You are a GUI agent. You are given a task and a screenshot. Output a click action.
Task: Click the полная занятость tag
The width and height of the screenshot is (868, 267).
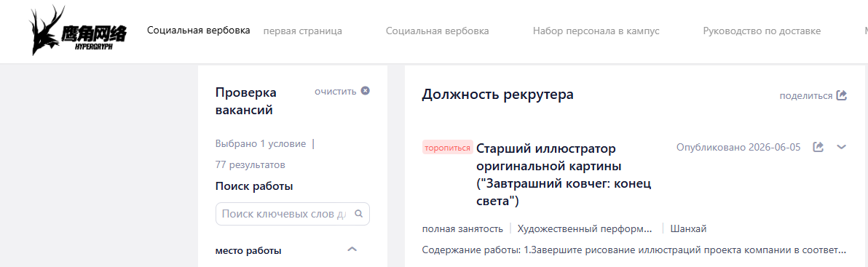pos(462,229)
